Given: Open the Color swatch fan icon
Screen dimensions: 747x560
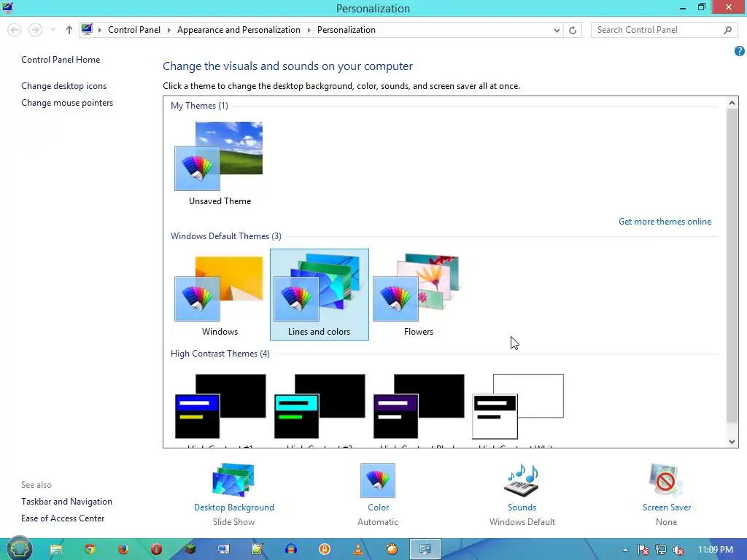Looking at the screenshot, I should pos(378,480).
